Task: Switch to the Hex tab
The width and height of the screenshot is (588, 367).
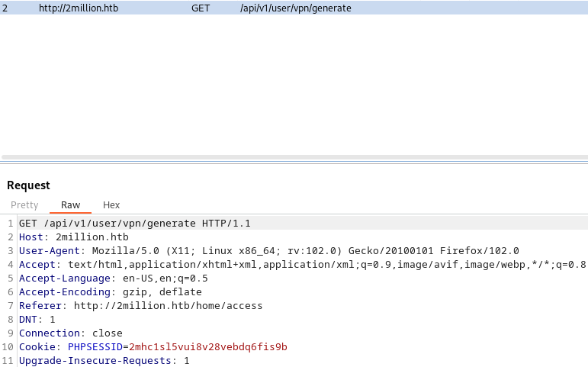Action: [111, 205]
